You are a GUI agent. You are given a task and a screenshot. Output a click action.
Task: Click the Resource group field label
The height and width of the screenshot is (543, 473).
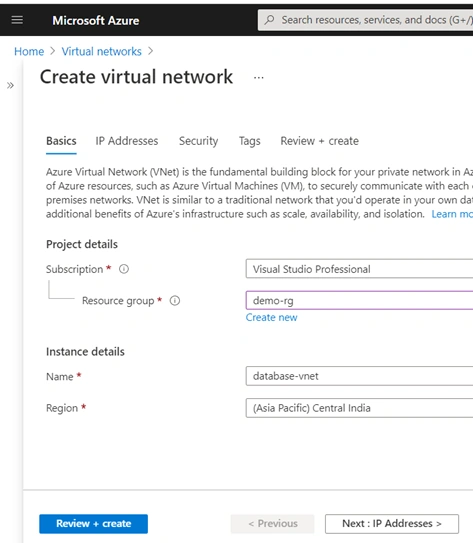point(118,301)
